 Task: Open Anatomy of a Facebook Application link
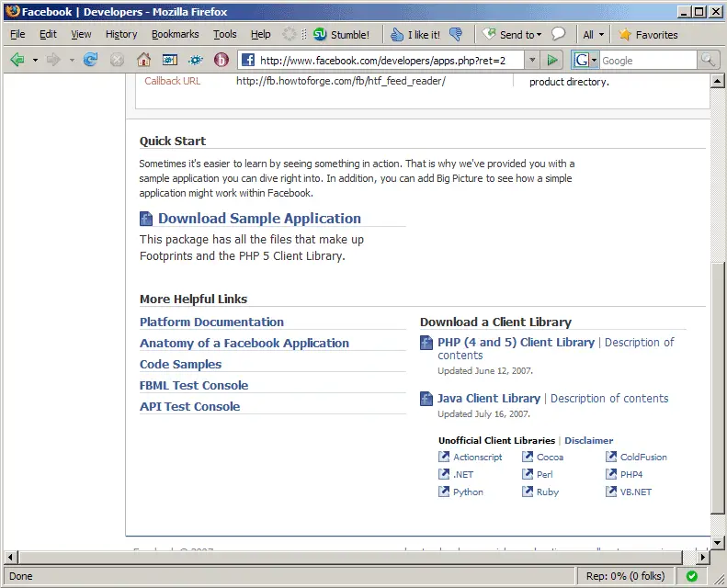click(x=244, y=344)
